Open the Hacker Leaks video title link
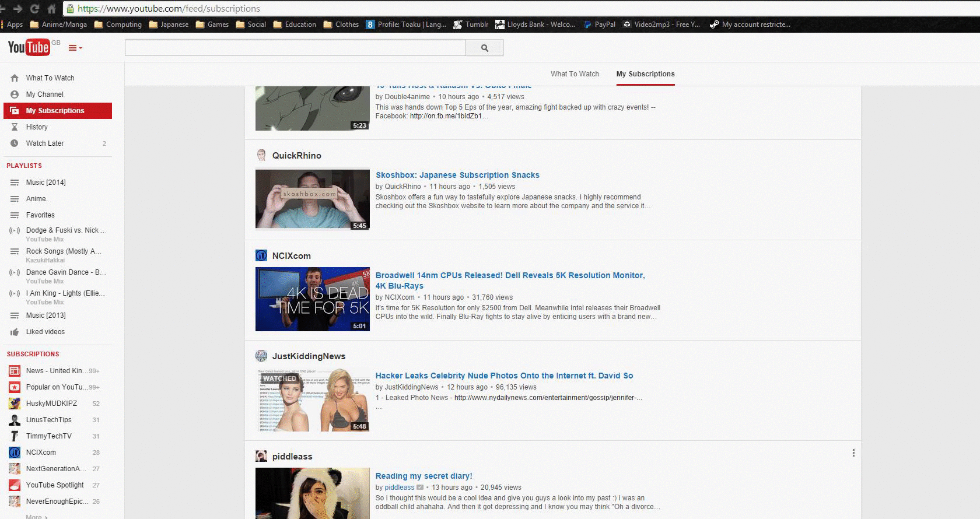980x519 pixels. tap(504, 376)
